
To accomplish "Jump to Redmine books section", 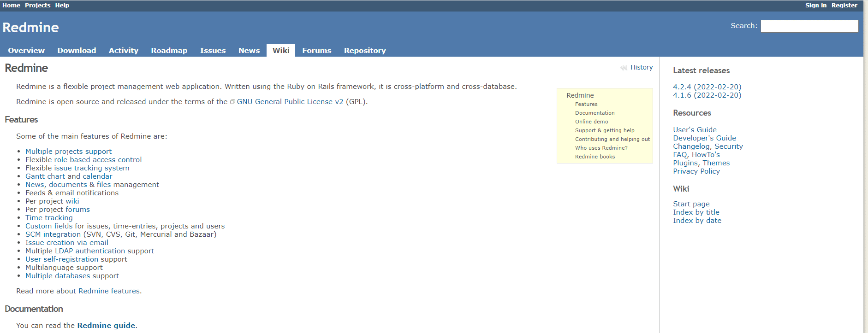I will pos(595,157).
